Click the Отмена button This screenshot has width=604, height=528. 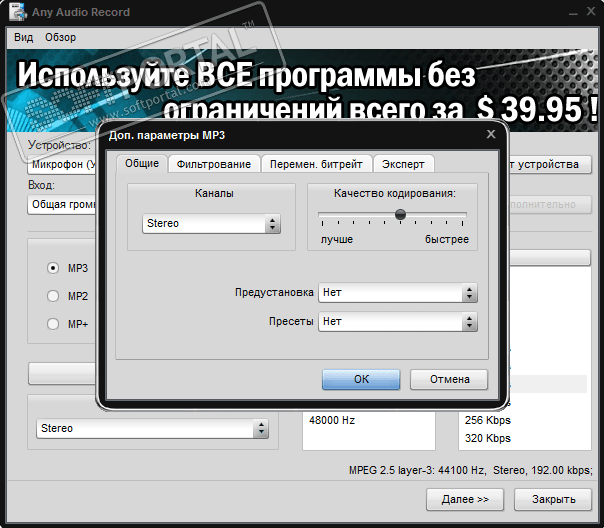(449, 379)
